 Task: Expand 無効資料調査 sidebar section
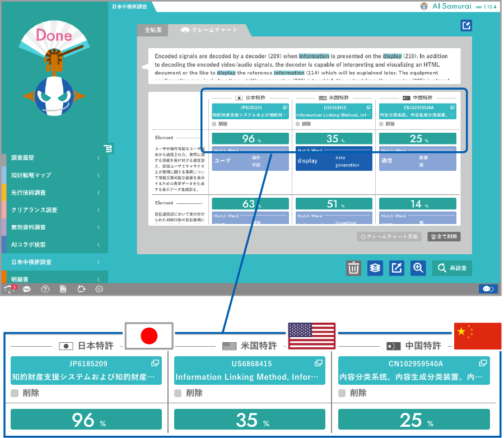(54, 227)
